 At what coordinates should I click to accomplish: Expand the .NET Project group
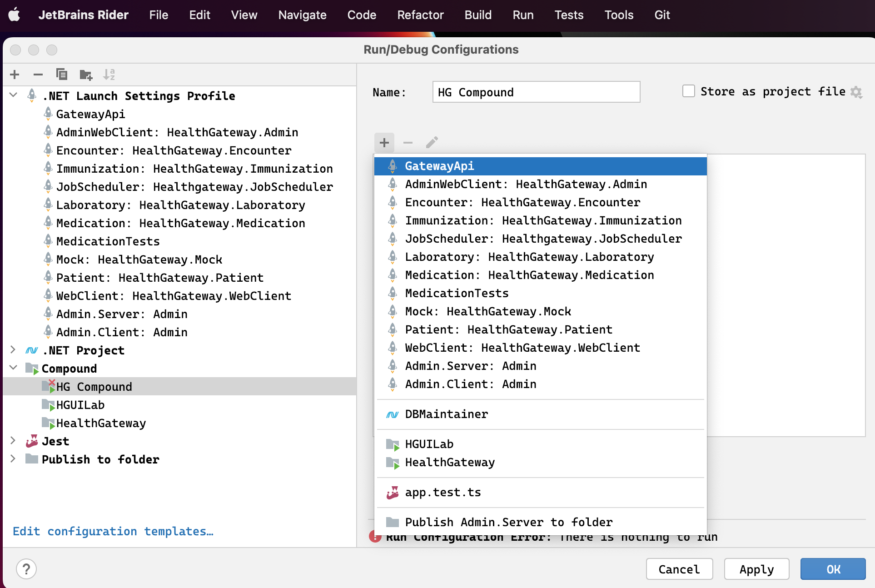(x=14, y=349)
